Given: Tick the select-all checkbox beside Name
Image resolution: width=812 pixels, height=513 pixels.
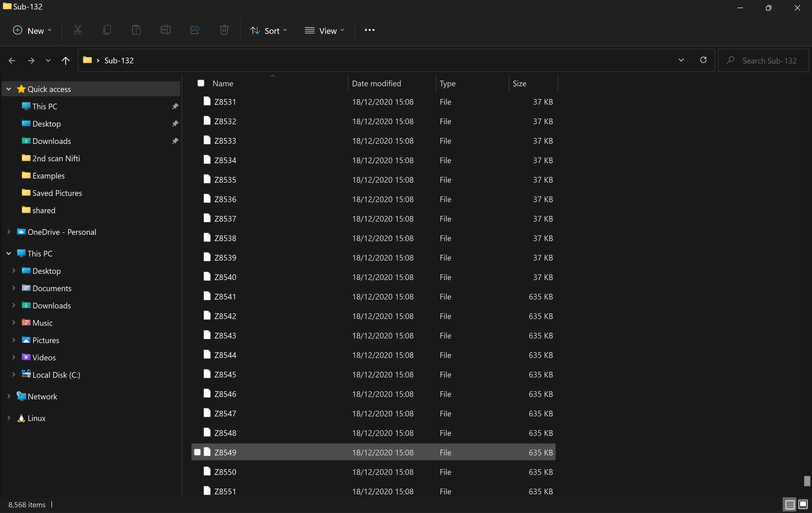Looking at the screenshot, I should tap(201, 83).
